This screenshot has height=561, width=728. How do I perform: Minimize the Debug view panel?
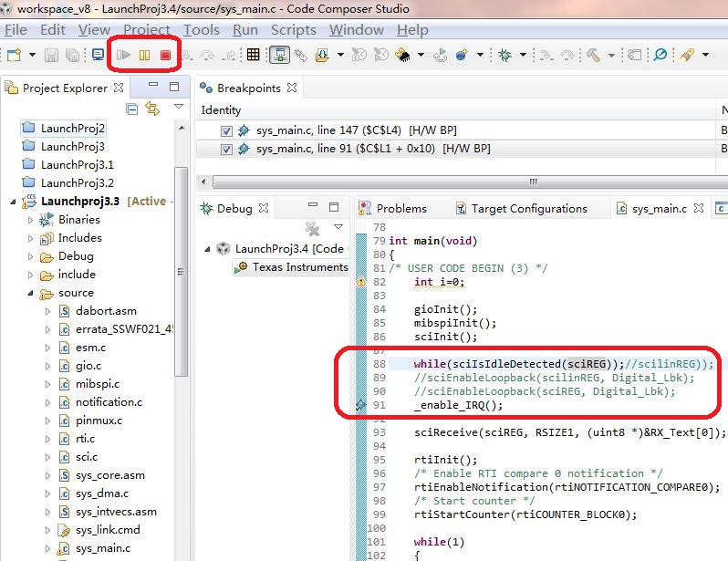coord(313,204)
